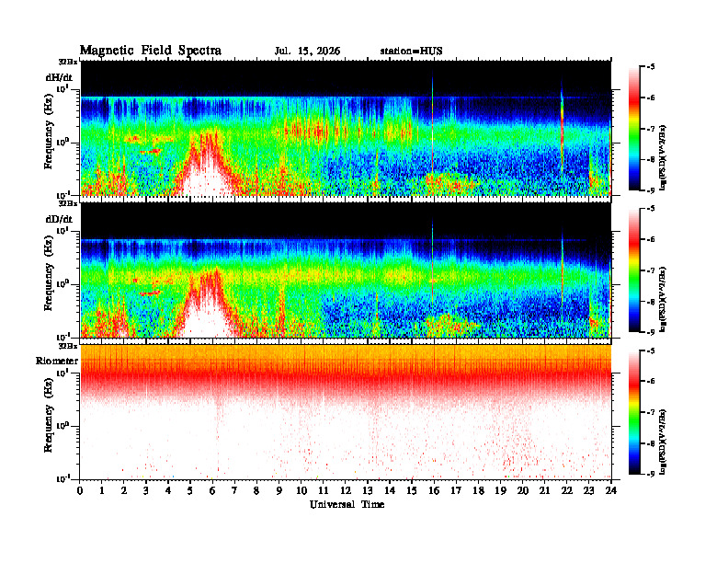This screenshot has height=563, width=728.
Task: Click the hour "4" tick label
Action: tap(168, 490)
